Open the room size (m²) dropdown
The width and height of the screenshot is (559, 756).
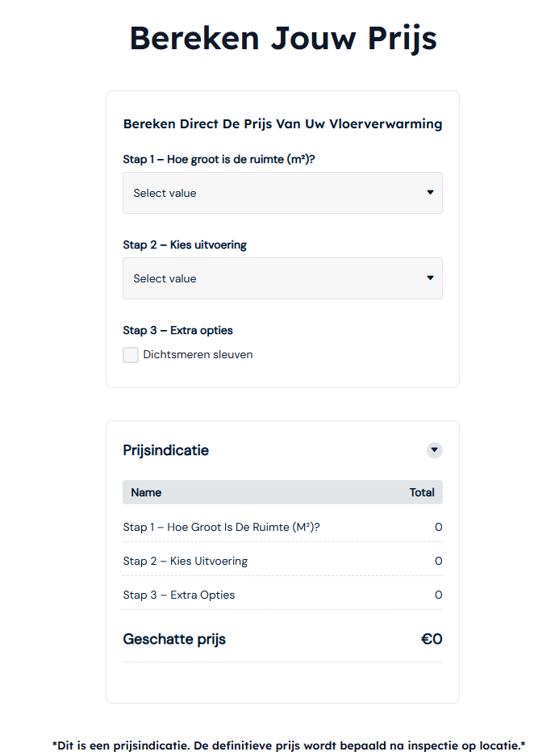coord(282,193)
